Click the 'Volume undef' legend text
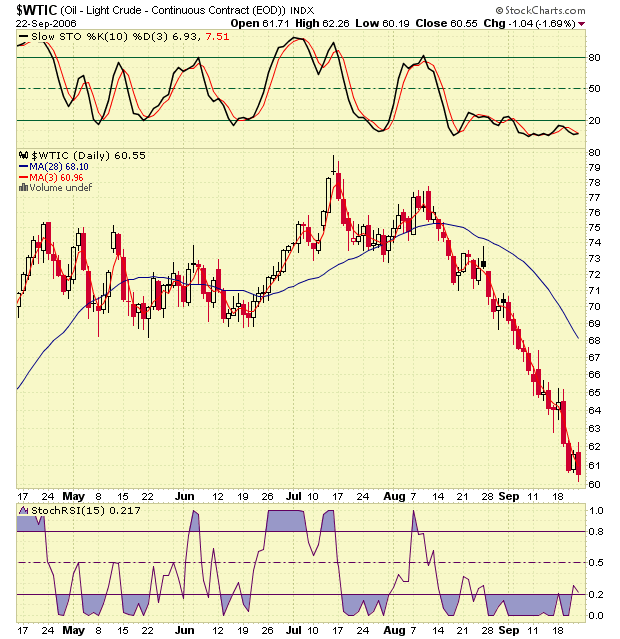Image resolution: width=620 pixels, height=639 pixels. coord(61,187)
